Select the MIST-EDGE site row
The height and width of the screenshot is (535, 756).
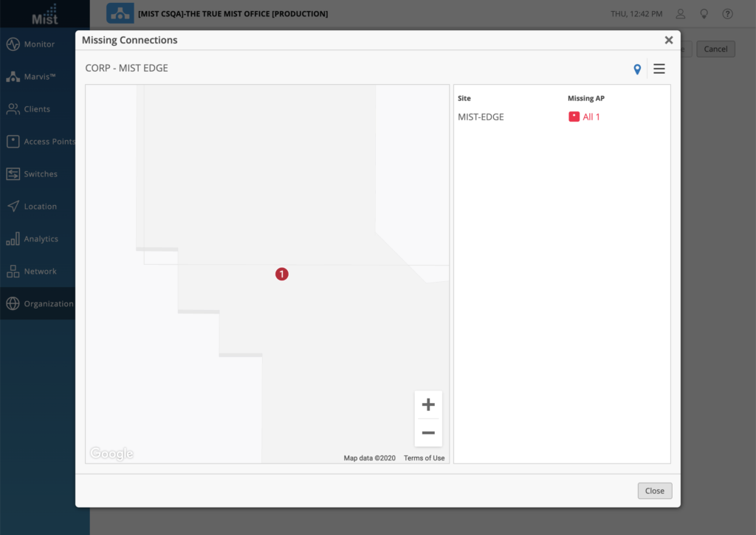click(x=562, y=117)
